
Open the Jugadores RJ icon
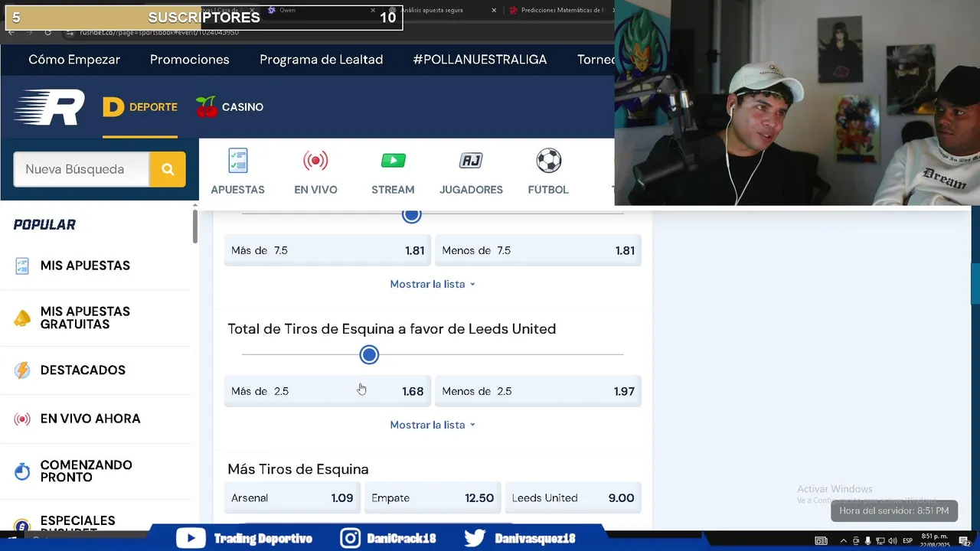pyautogui.click(x=471, y=161)
